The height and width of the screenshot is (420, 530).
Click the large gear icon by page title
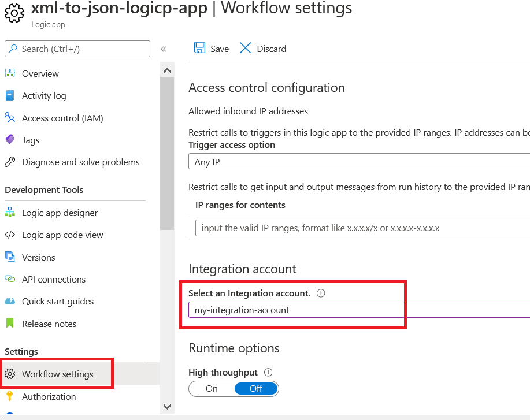pyautogui.click(x=14, y=13)
